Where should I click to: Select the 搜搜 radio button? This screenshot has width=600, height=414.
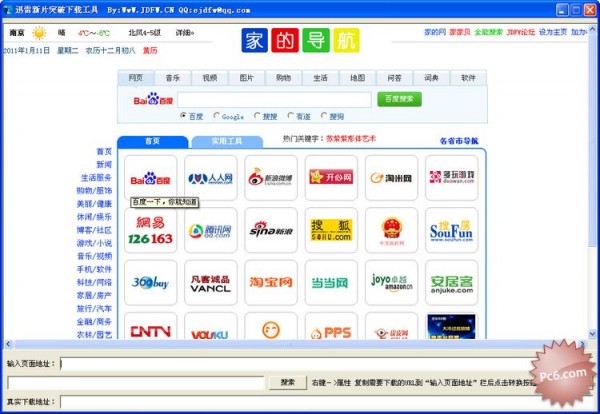click(257, 116)
